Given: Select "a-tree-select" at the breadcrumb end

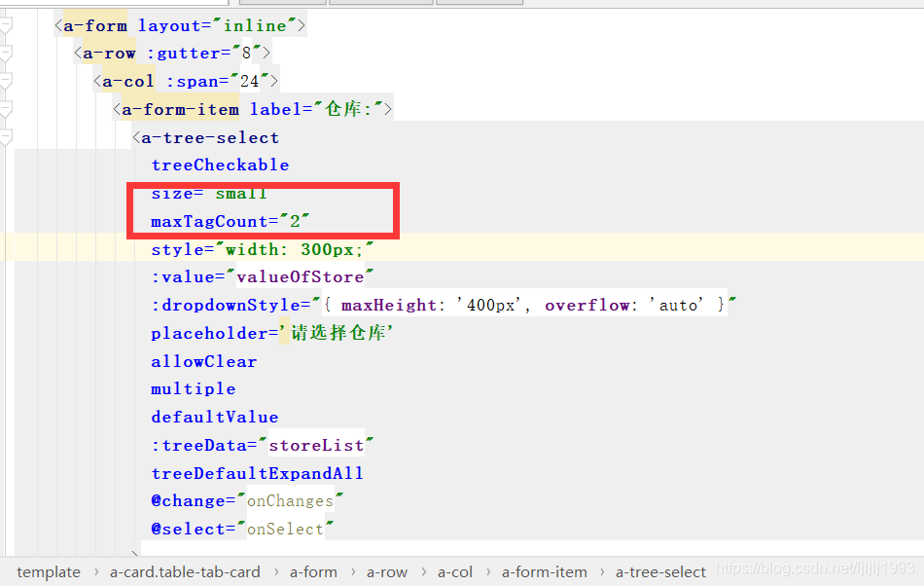Looking at the screenshot, I should pos(660,571).
